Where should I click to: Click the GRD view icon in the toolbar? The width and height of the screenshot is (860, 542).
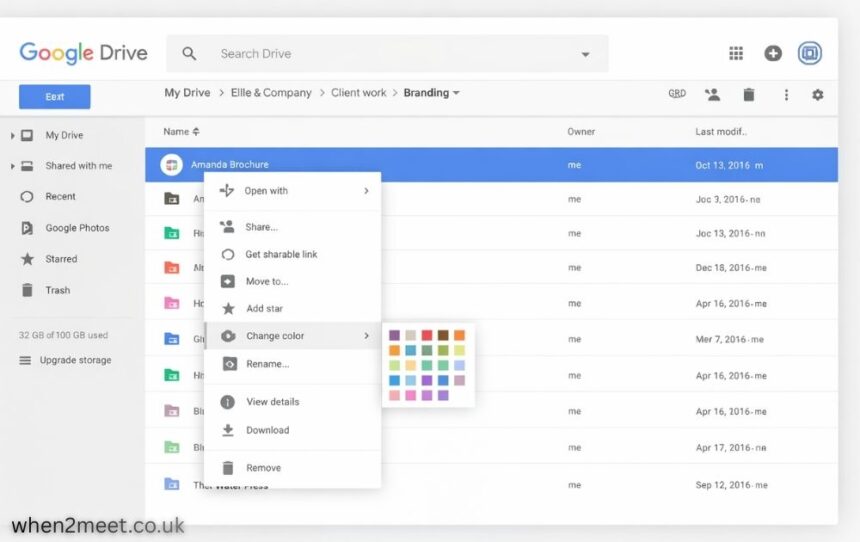pos(677,93)
